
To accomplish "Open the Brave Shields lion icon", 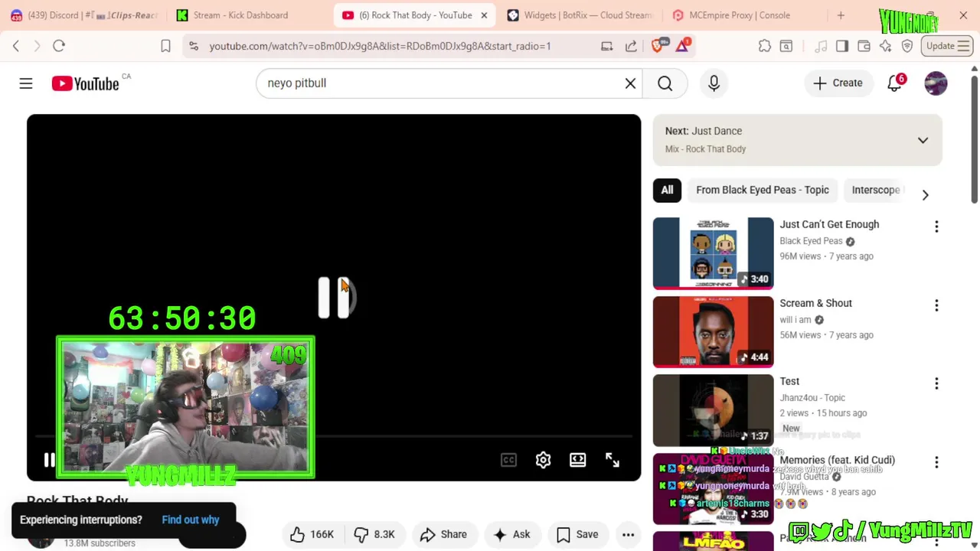I will point(657,46).
